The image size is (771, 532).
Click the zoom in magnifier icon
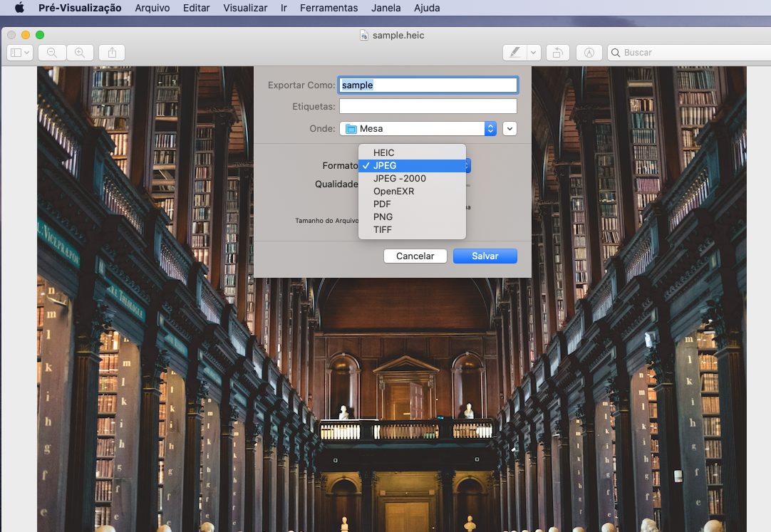(x=80, y=53)
